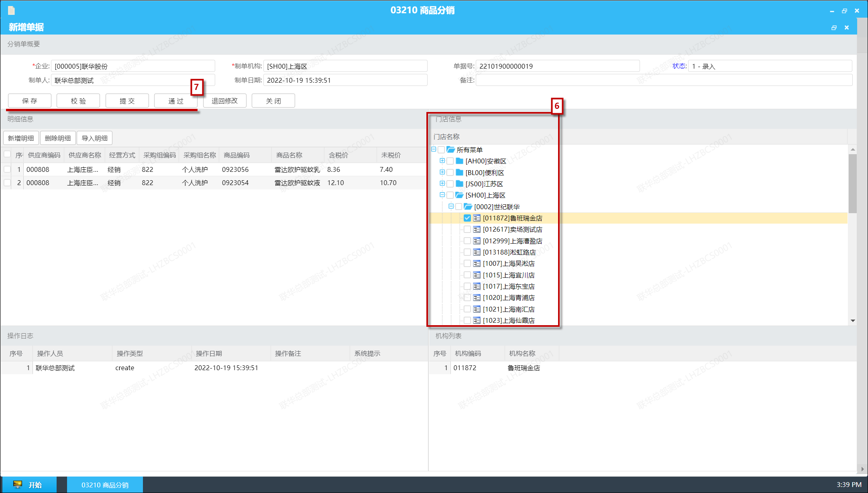Open the 开始 start menu
Image resolution: width=868 pixels, height=493 pixels.
click(29, 485)
